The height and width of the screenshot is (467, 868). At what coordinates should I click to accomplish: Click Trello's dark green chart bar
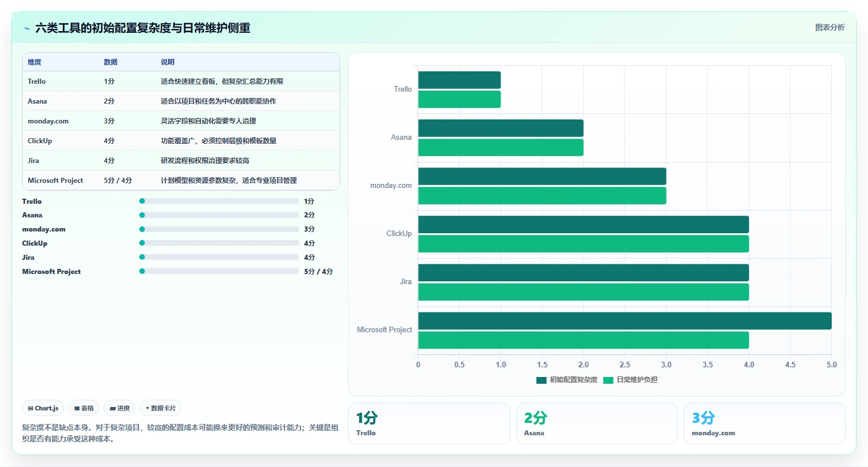point(459,80)
